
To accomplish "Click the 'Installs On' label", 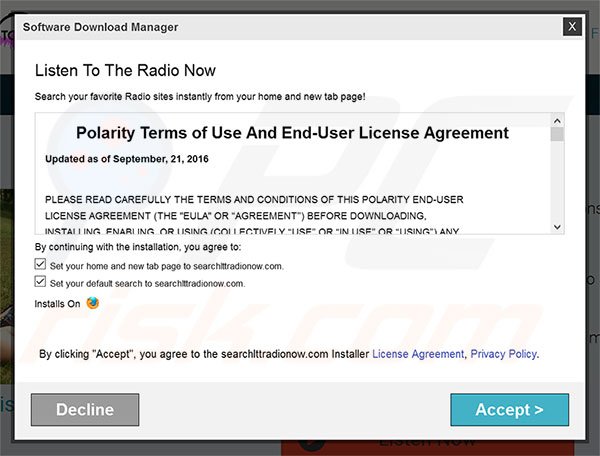I will click(x=57, y=304).
